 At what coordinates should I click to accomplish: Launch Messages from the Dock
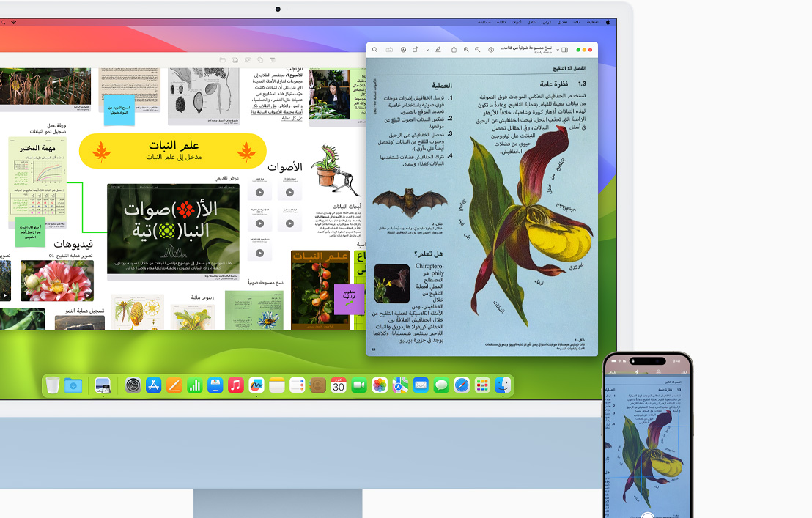click(x=441, y=385)
